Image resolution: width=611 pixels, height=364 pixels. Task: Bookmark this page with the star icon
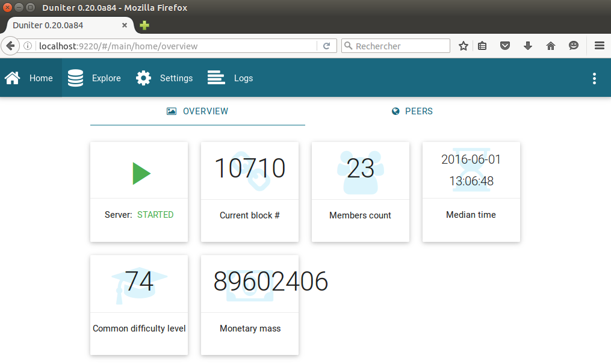464,46
